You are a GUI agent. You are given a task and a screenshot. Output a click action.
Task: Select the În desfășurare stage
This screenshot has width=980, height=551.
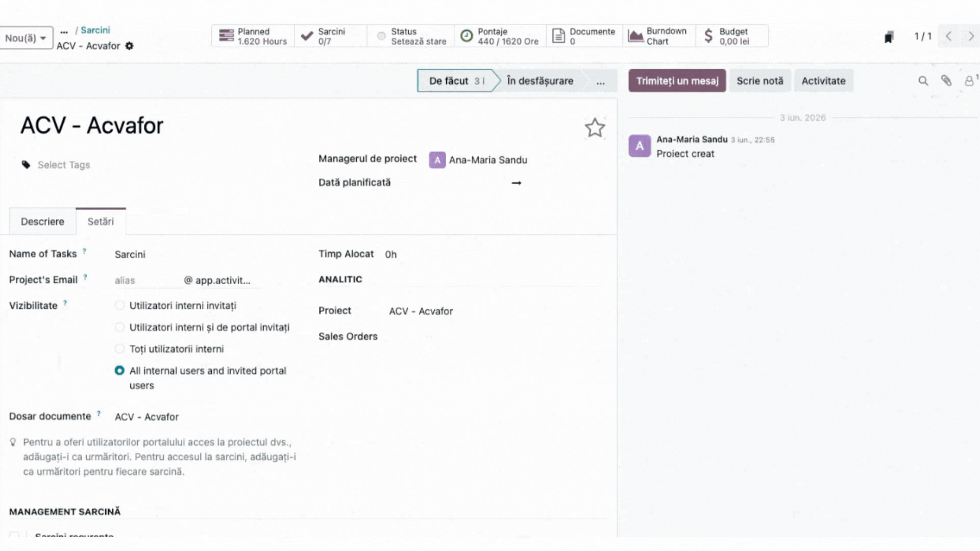coord(540,81)
